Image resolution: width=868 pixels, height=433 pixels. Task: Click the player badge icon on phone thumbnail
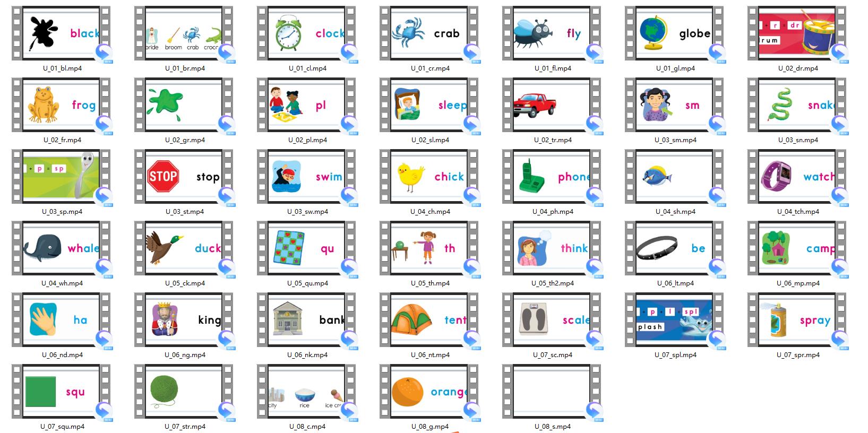pyautogui.click(x=595, y=196)
